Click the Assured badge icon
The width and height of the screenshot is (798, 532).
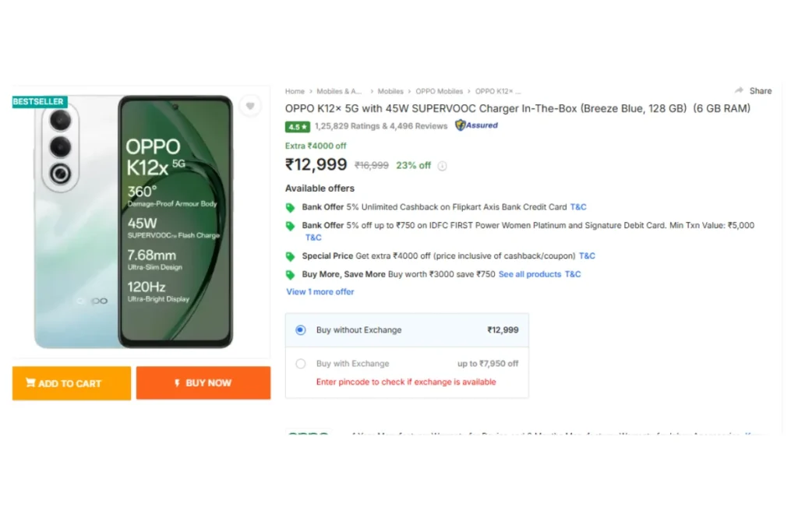pyautogui.click(x=476, y=125)
